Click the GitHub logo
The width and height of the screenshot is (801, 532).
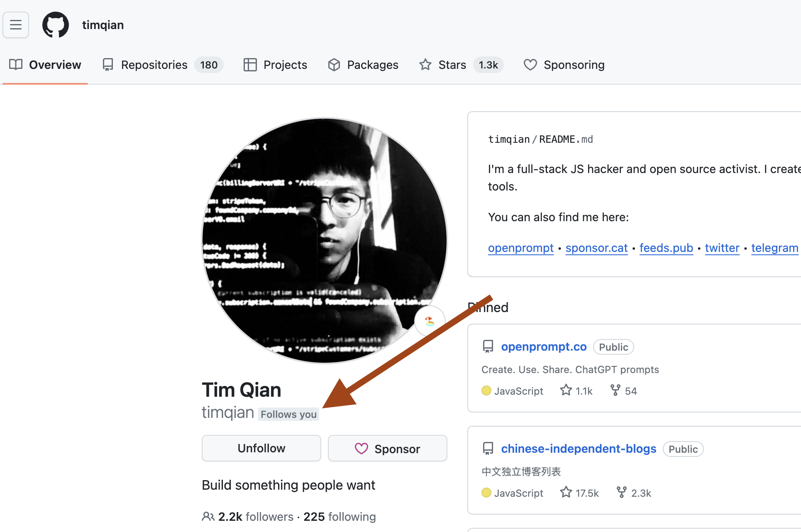(x=56, y=25)
